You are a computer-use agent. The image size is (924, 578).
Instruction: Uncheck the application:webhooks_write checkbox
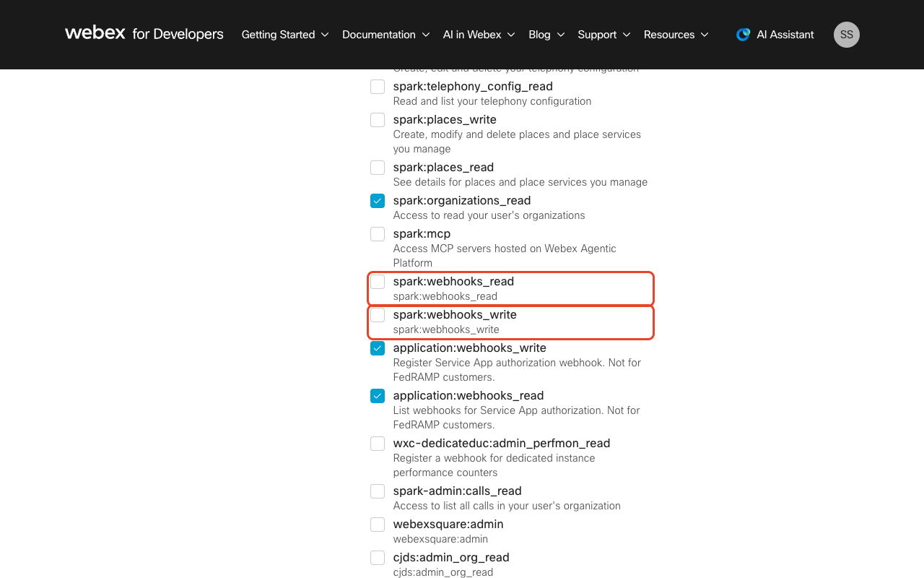378,348
